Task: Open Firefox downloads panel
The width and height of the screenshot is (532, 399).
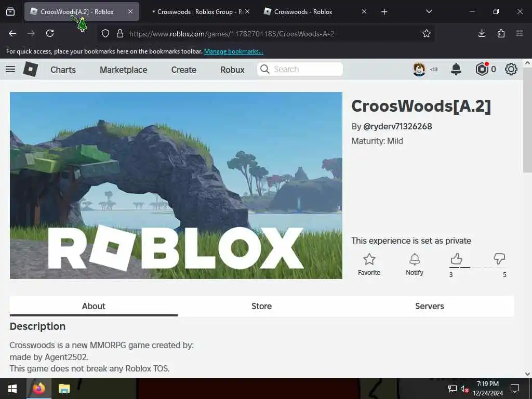Action: [482, 33]
